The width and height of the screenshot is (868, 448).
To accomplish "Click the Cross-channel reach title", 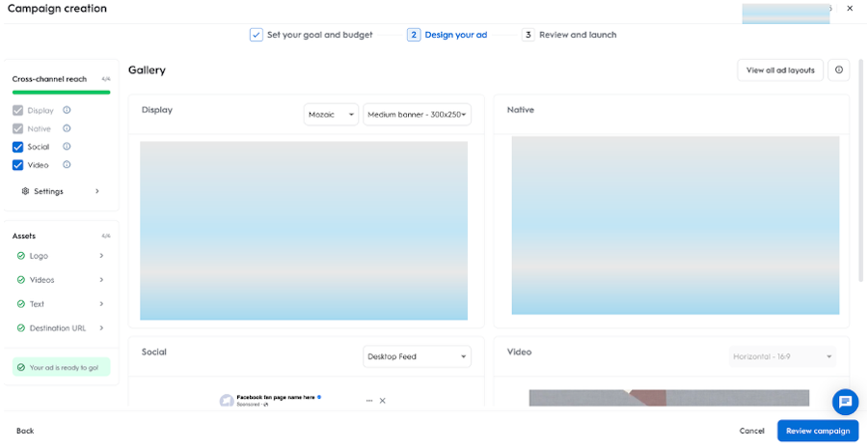I will 49,79.
